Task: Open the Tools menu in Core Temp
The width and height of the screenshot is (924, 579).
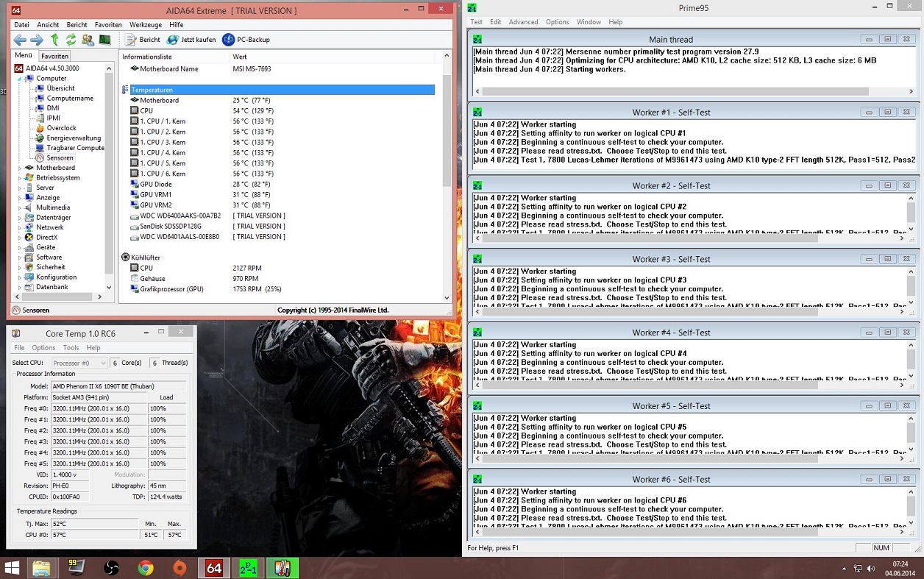Action: (71, 348)
